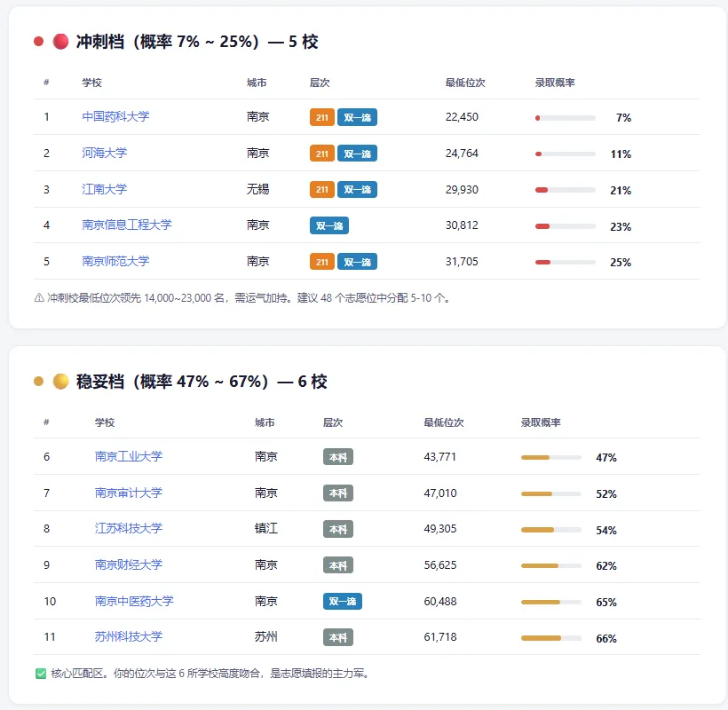Click the yellow ball icon beside 稳妥档
The image size is (728, 710).
pos(60,382)
